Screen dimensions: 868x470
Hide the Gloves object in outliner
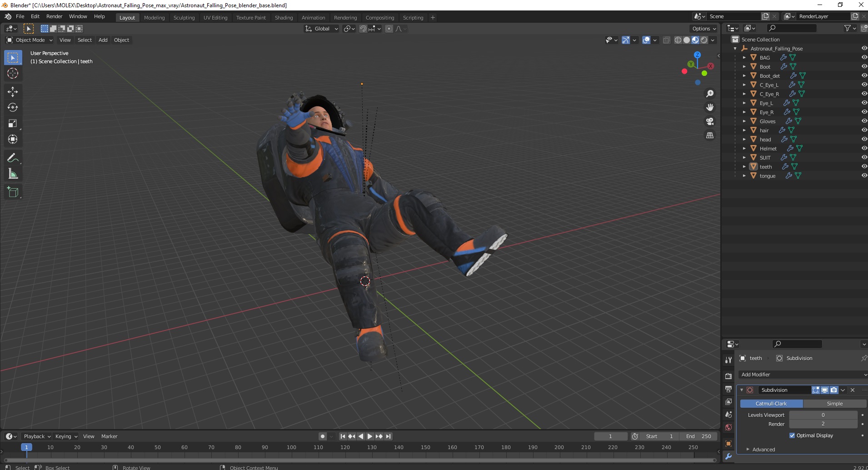click(x=864, y=121)
